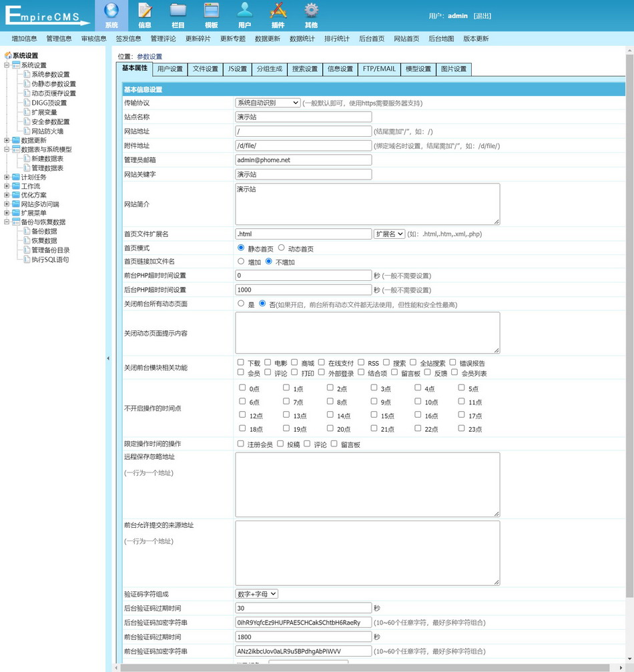Viewport: 634px width, 672px height.
Task: Click the 退出 logout link
Action: tap(483, 16)
